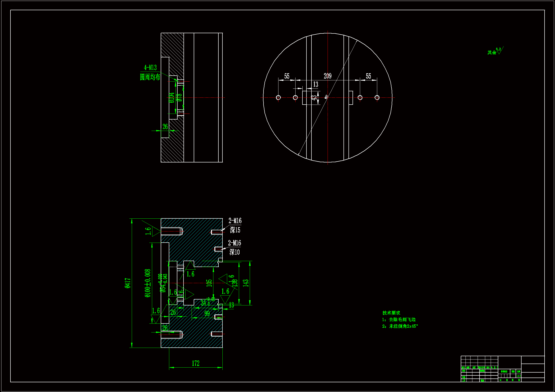Screen dimensions: 555x392
Task: Click the leftmost small hole circle
Action: click(278, 97)
